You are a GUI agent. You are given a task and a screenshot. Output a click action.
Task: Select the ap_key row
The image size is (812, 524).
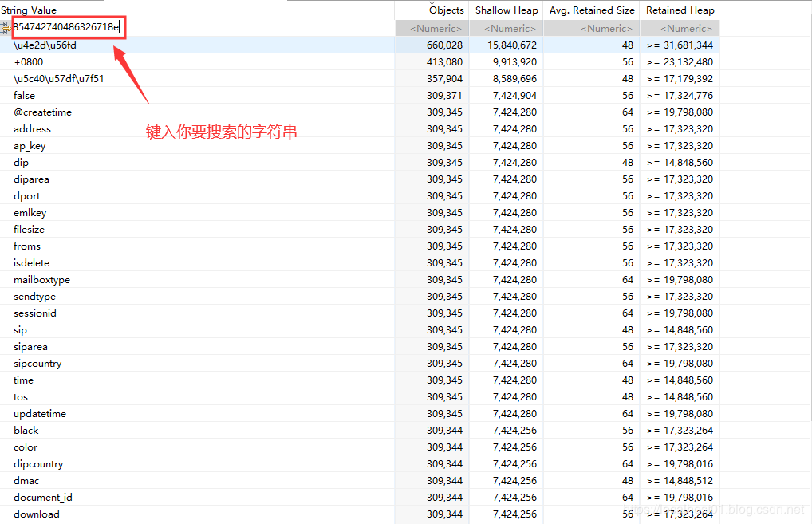coord(30,146)
